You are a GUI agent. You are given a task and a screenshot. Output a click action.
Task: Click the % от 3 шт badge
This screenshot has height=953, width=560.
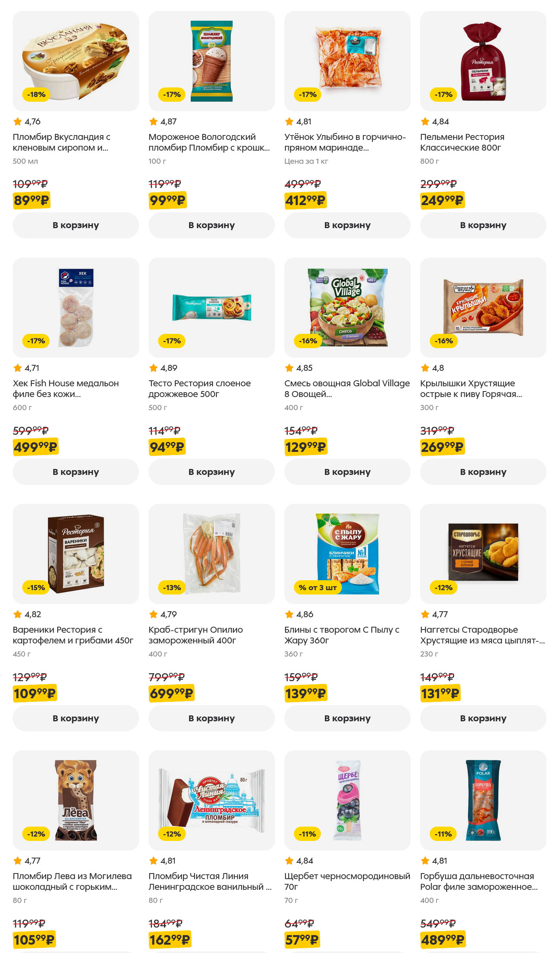tap(317, 587)
